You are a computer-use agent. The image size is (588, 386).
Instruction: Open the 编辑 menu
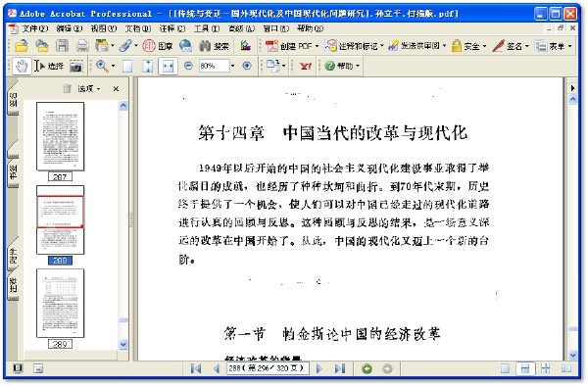[70, 28]
